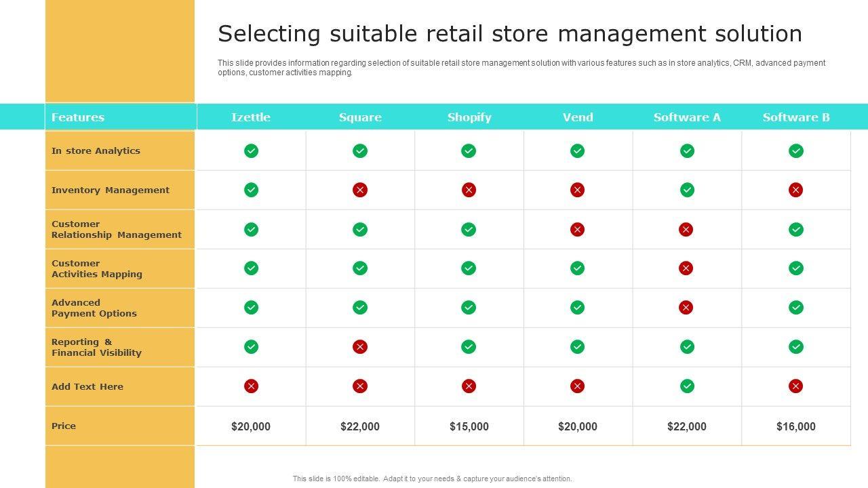Select the Add Text Here row label

tap(87, 386)
